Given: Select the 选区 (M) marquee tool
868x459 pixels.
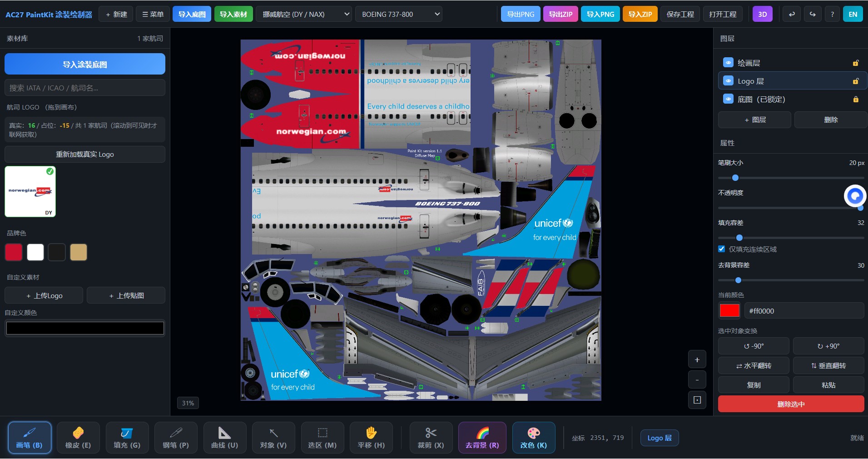Looking at the screenshot, I should click(x=322, y=438).
